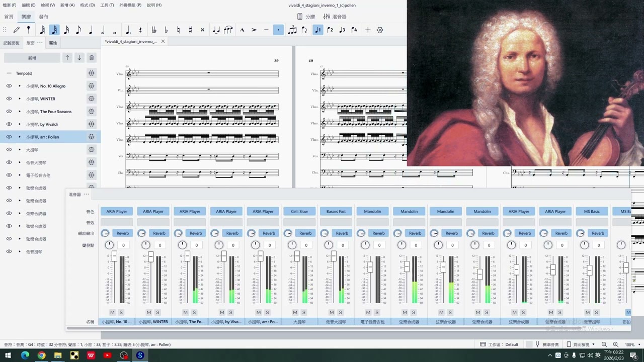The image size is (644, 362).
Task: Select the quarter note duration
Action: (x=91, y=30)
